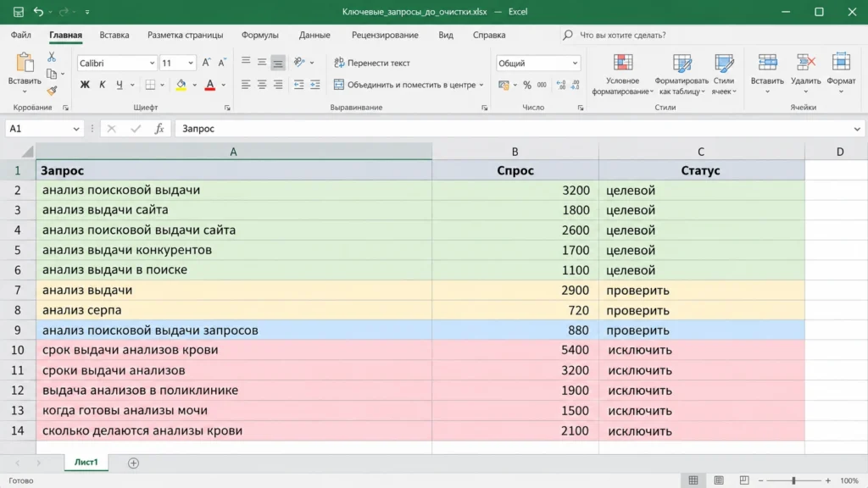Screen dimensions: 868x488
Task: Decrease indent in the alignment group
Action: pyautogui.click(x=299, y=85)
